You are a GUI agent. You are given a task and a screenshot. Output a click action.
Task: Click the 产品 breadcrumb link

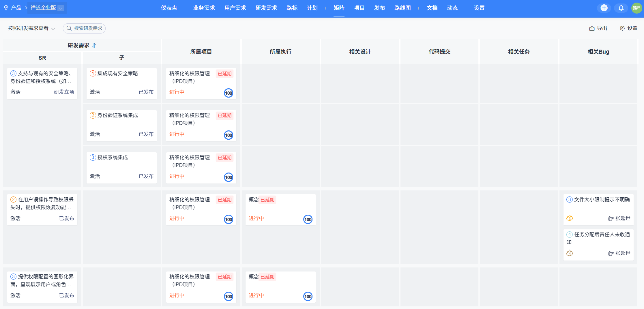(16, 8)
